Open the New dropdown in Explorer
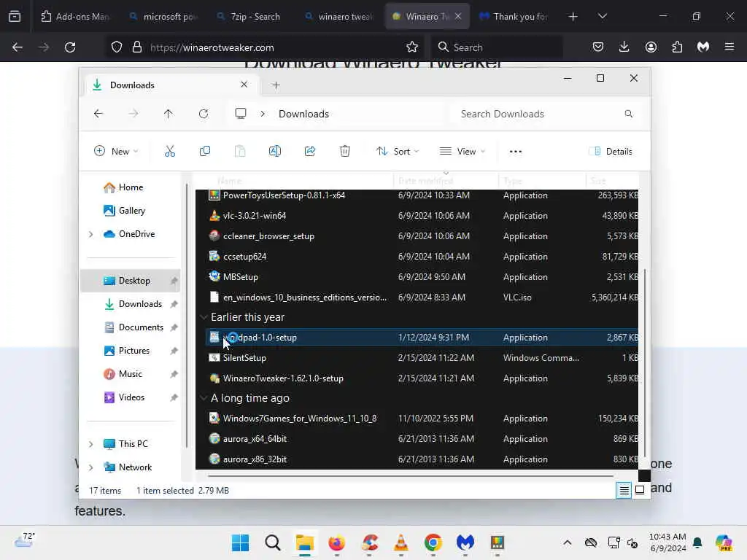The height and width of the screenshot is (560, 747). click(x=116, y=152)
